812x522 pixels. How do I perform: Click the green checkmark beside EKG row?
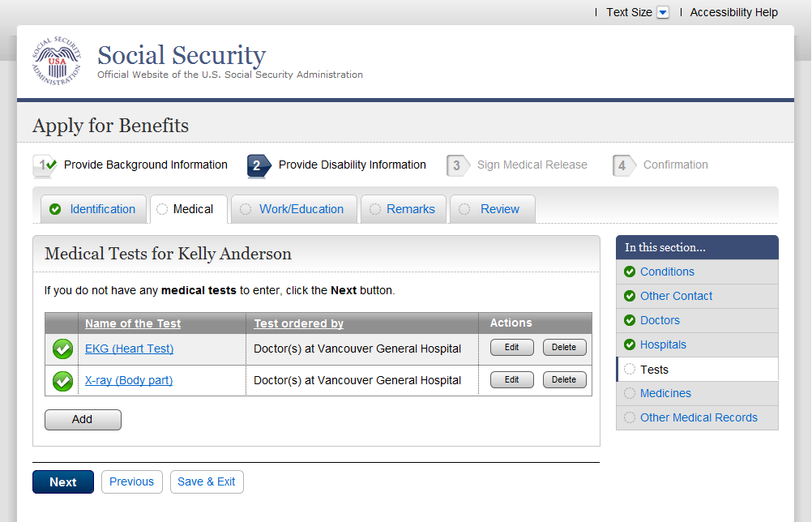62,349
